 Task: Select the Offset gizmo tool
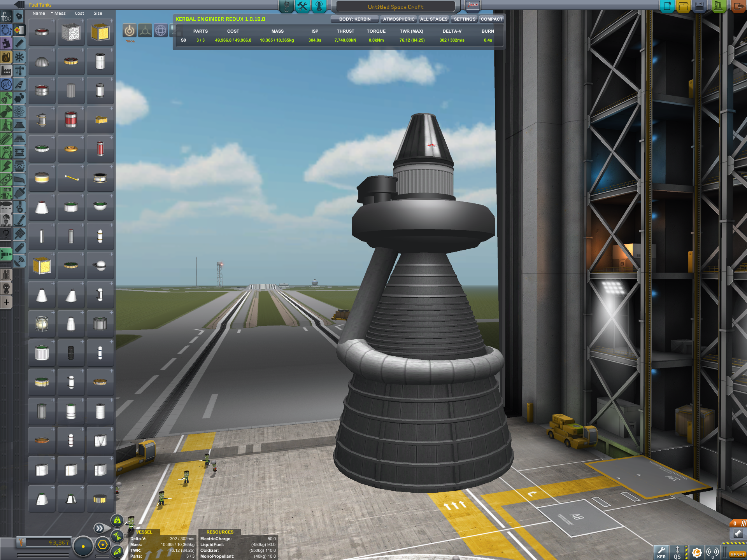145,31
